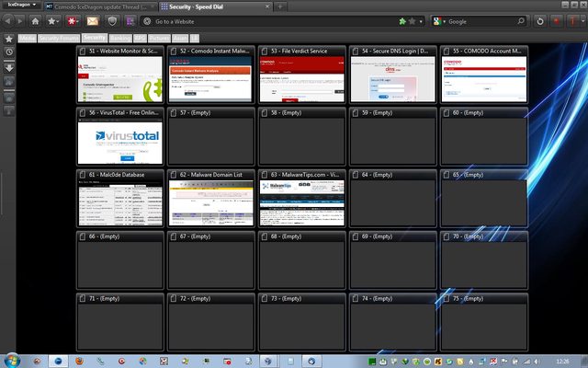This screenshot has width=588, height=368.
Task: Switch to the RPG speed dial group
Action: click(140, 38)
